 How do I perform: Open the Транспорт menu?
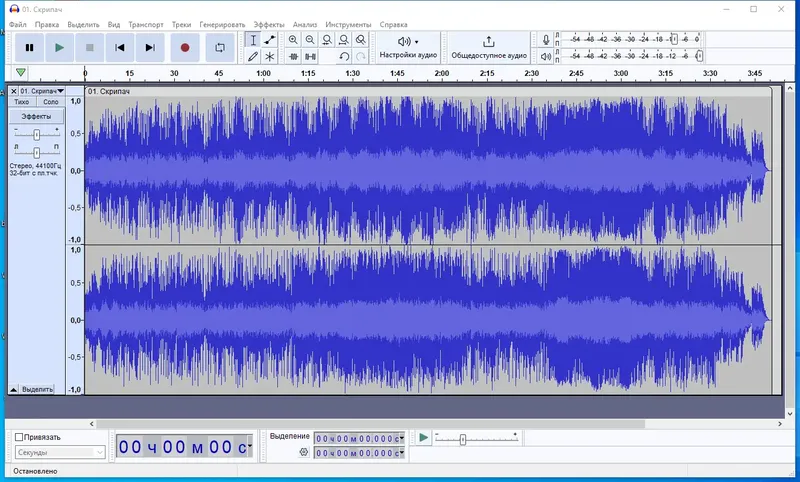[146, 24]
